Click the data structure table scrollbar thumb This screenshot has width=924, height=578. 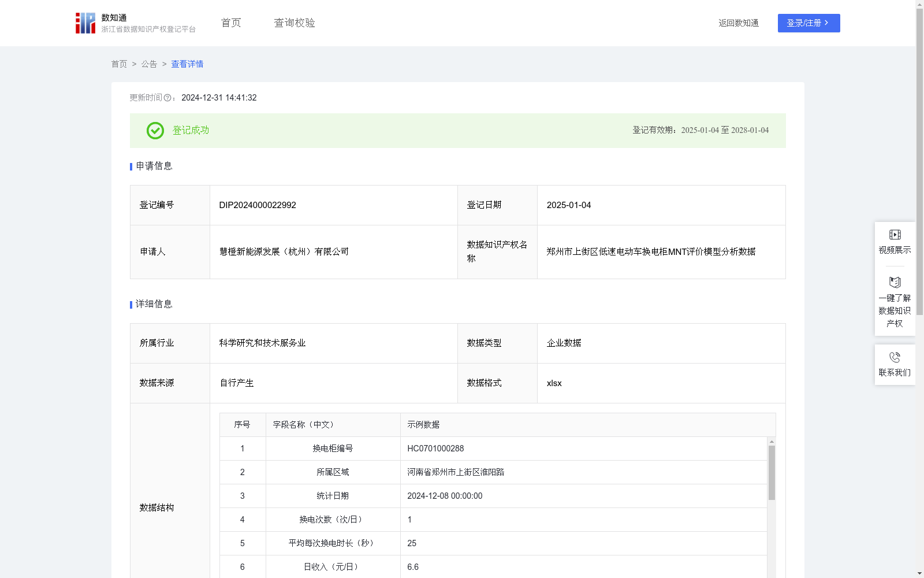pos(772,473)
